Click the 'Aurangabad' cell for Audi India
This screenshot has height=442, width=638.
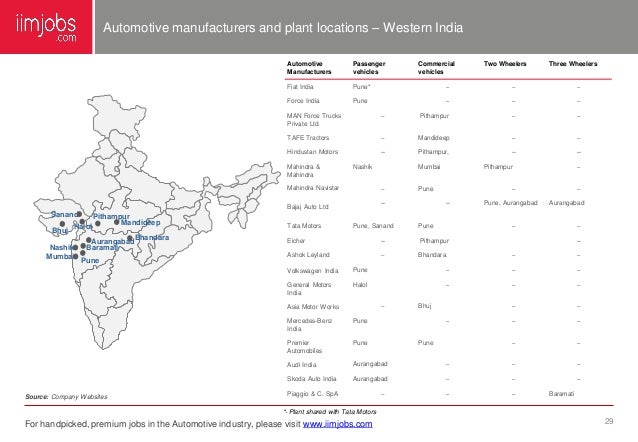(370, 364)
